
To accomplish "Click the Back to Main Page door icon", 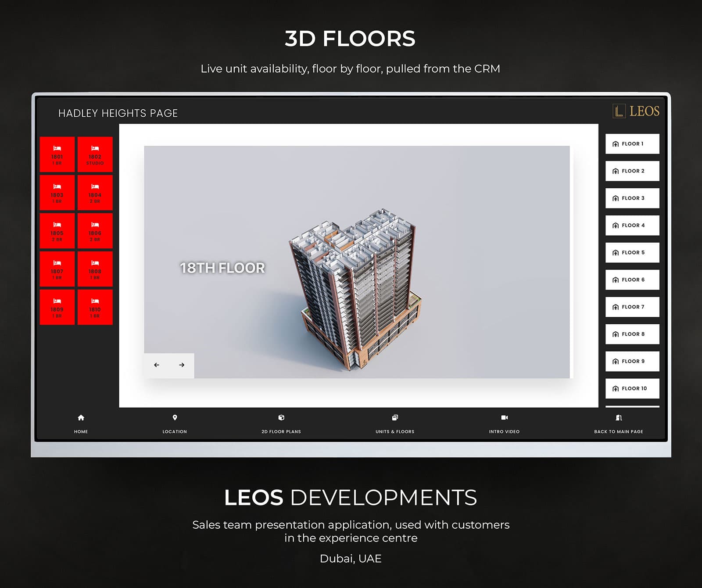I will pyautogui.click(x=619, y=418).
